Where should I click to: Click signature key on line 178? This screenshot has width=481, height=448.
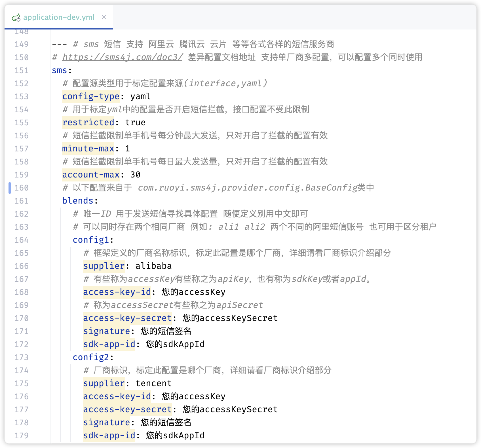point(106,422)
